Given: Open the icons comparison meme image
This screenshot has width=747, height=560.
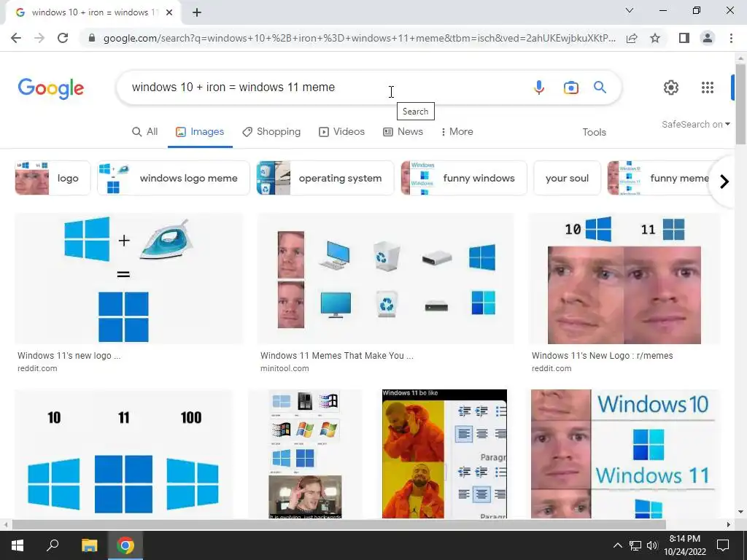Looking at the screenshot, I should (x=385, y=279).
